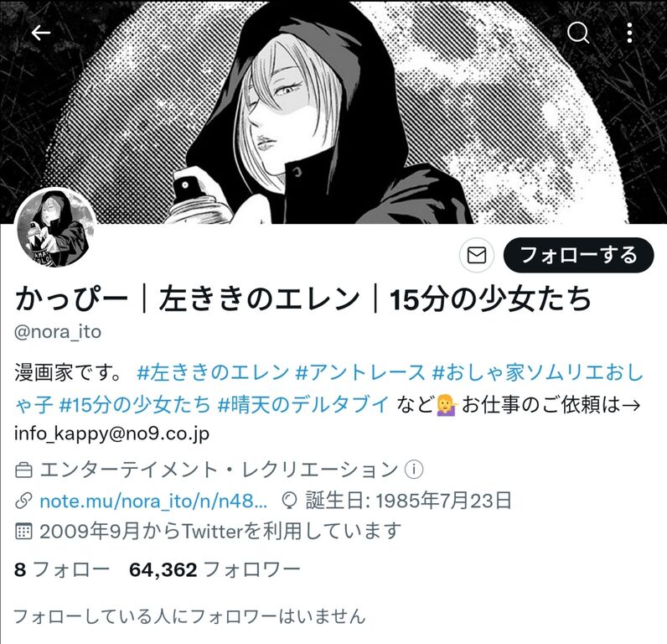Tap the info icon beside エンターテイメント・レクリエーション
The image size is (667, 644).
tap(414, 470)
